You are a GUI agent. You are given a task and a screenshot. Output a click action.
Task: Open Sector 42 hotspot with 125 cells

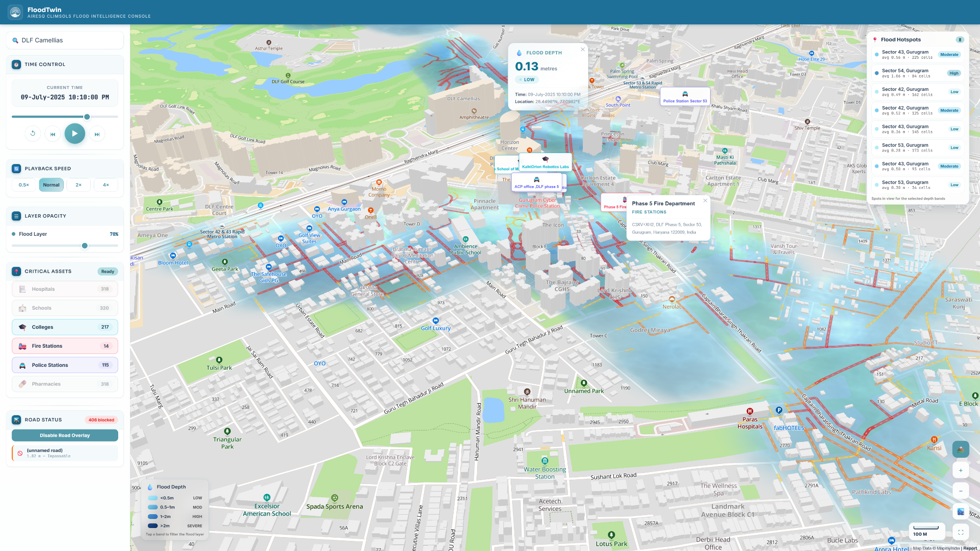point(918,110)
